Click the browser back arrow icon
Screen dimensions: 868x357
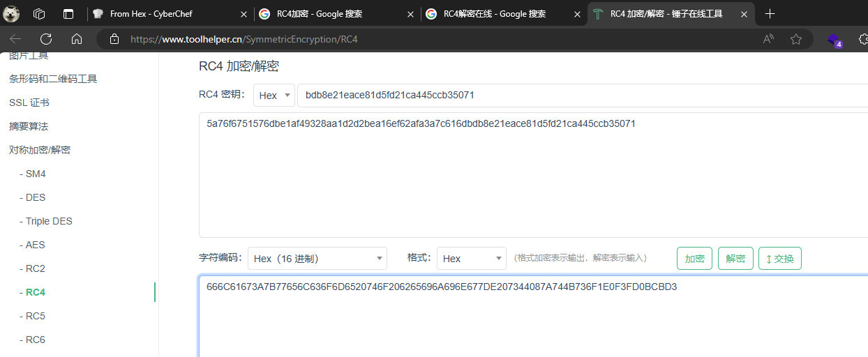[x=15, y=39]
